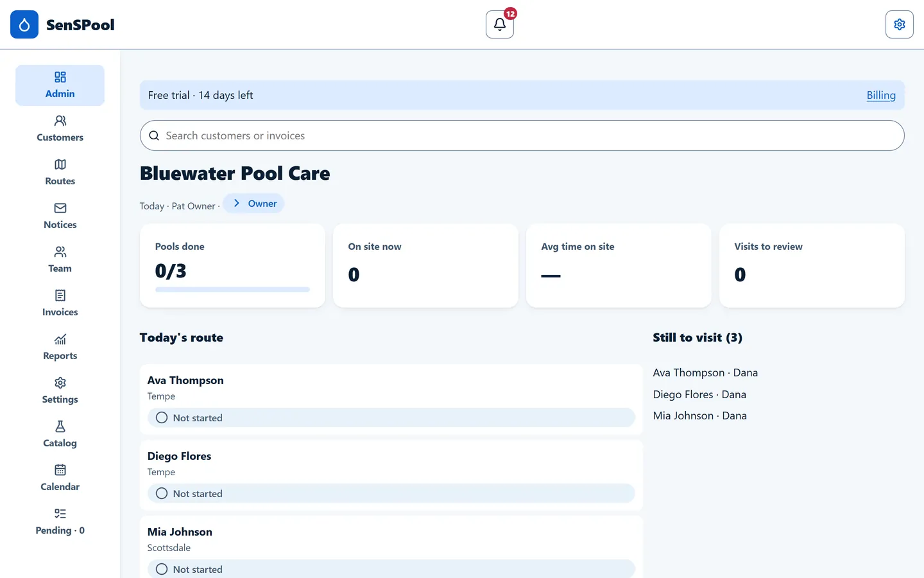Click the "0/3" Pools done value
Screen dimensions: 924x578
(171, 271)
